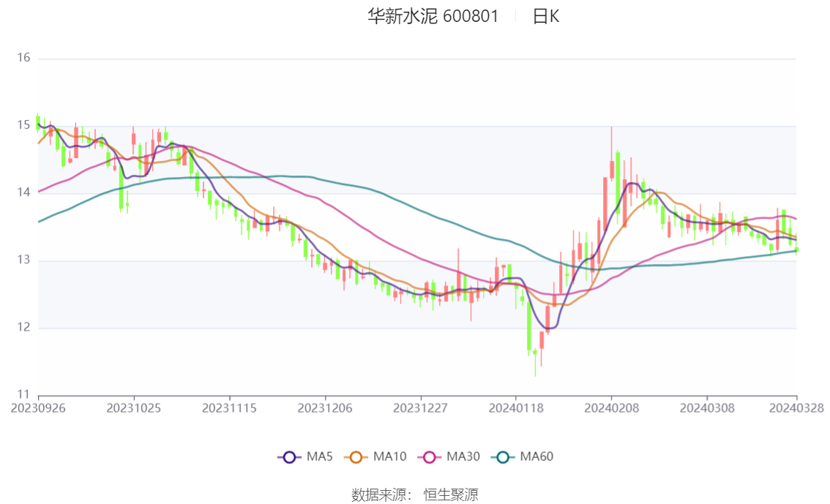This screenshot has width=830, height=504.
Task: Click y-axis value 12
Action: [x=23, y=328]
